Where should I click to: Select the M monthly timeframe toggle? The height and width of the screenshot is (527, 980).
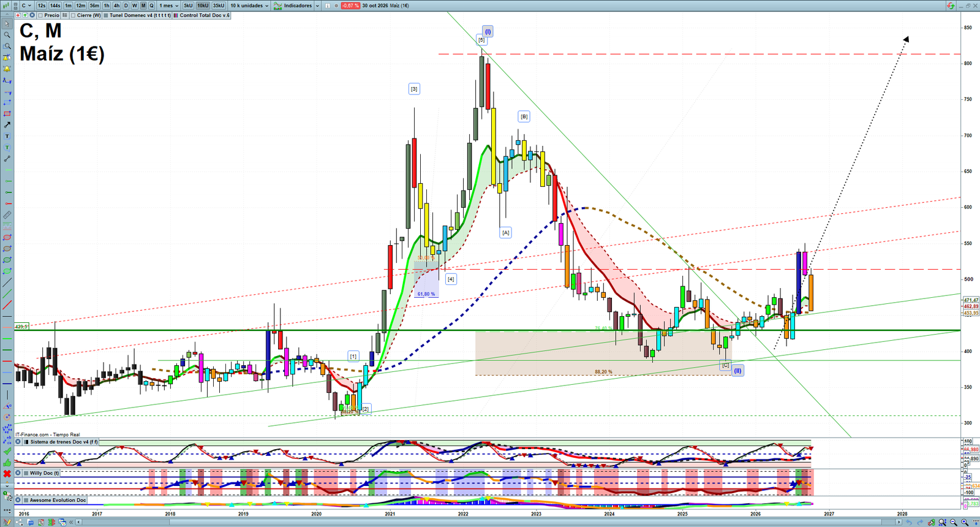pyautogui.click(x=143, y=6)
